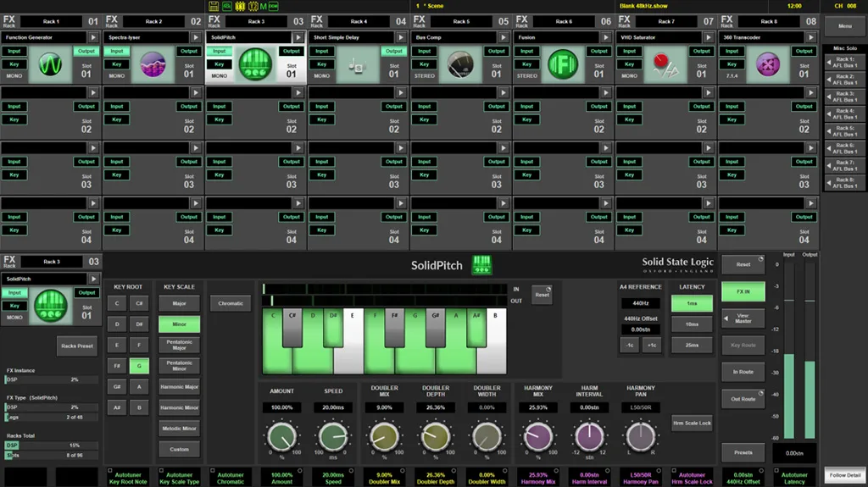Open the 360 Transcoder plugin icon in Rack 8
This screenshot has height=487, width=868.
[768, 64]
